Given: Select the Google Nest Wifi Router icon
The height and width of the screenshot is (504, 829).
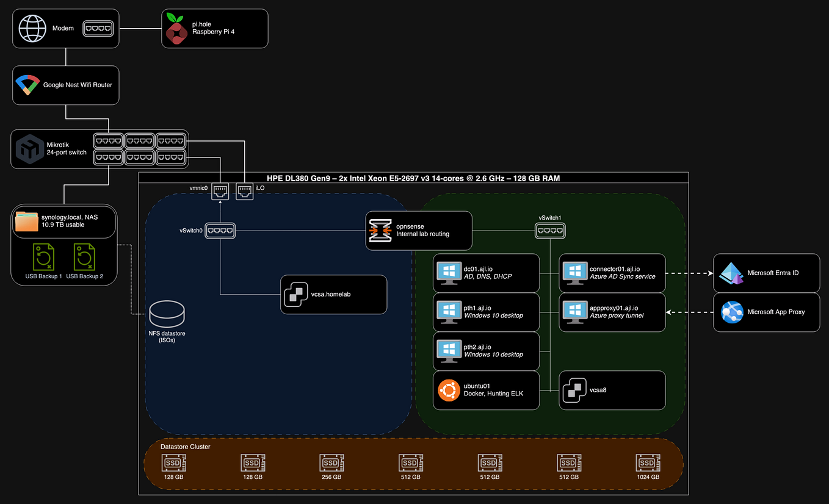Looking at the screenshot, I should click(28, 85).
